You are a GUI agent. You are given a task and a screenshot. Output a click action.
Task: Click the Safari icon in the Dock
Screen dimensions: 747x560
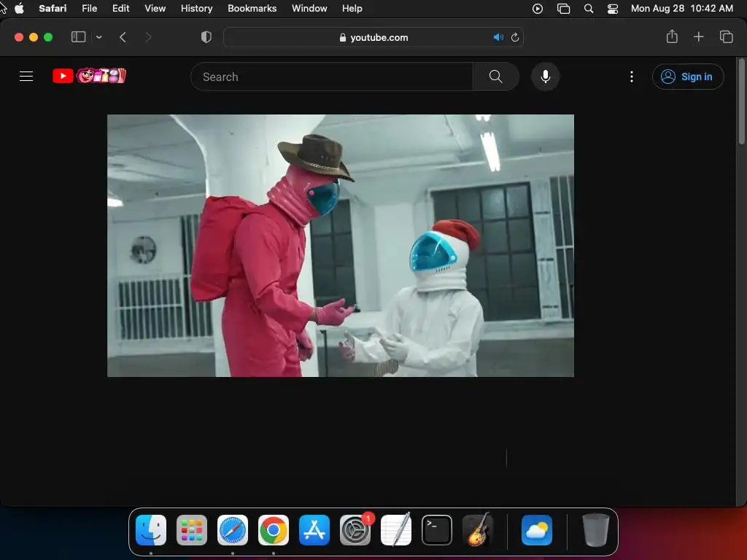coord(233,530)
